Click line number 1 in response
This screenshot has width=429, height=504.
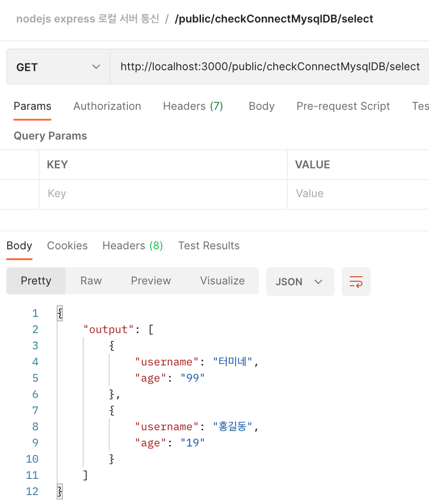(35, 313)
